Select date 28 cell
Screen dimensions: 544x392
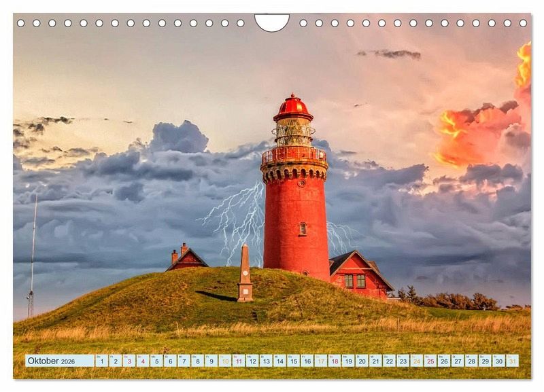pyautogui.click(x=471, y=361)
